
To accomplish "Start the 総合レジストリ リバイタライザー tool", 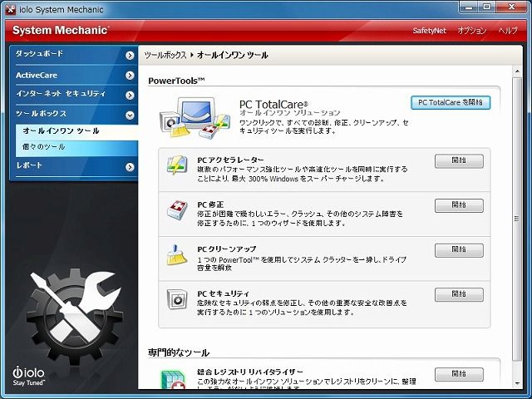I will click(x=459, y=375).
